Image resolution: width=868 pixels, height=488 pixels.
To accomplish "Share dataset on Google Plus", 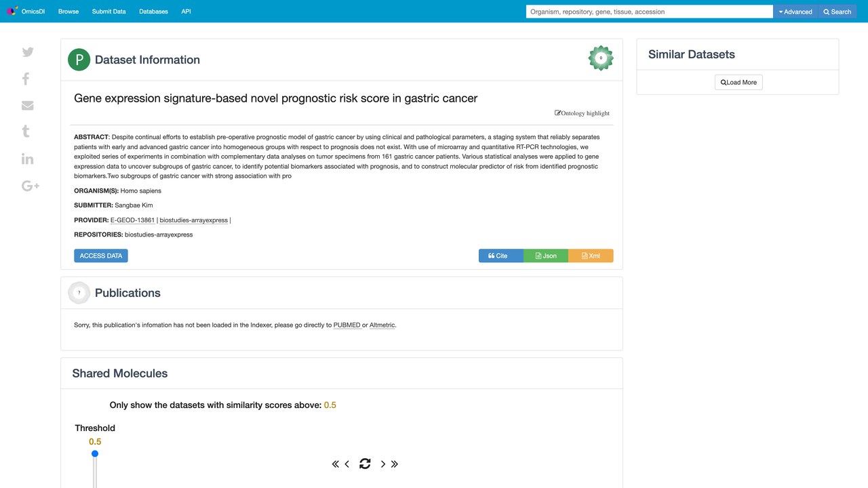I will click(x=31, y=186).
